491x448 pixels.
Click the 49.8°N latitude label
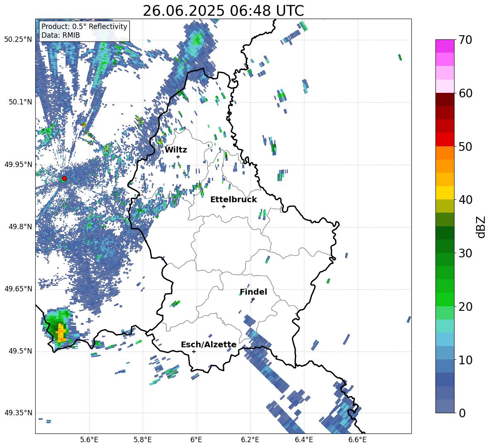(20, 227)
